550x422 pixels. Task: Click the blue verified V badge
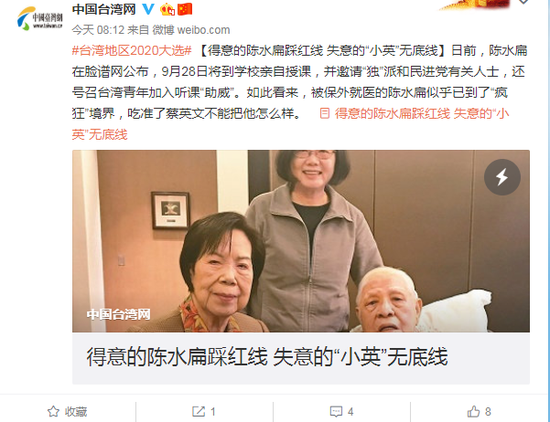148,9
